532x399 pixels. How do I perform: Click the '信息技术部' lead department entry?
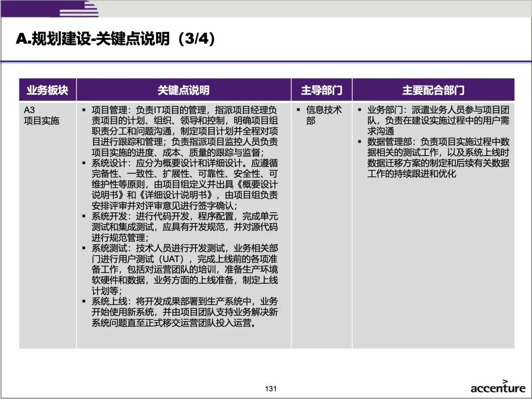(320, 115)
